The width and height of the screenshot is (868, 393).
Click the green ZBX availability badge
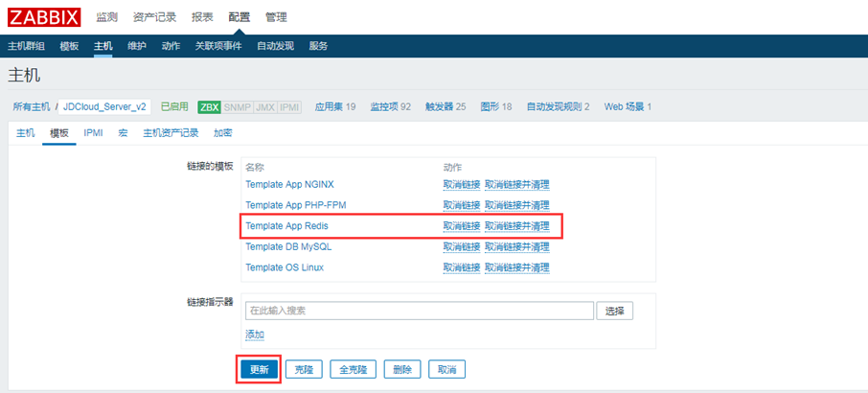click(209, 107)
